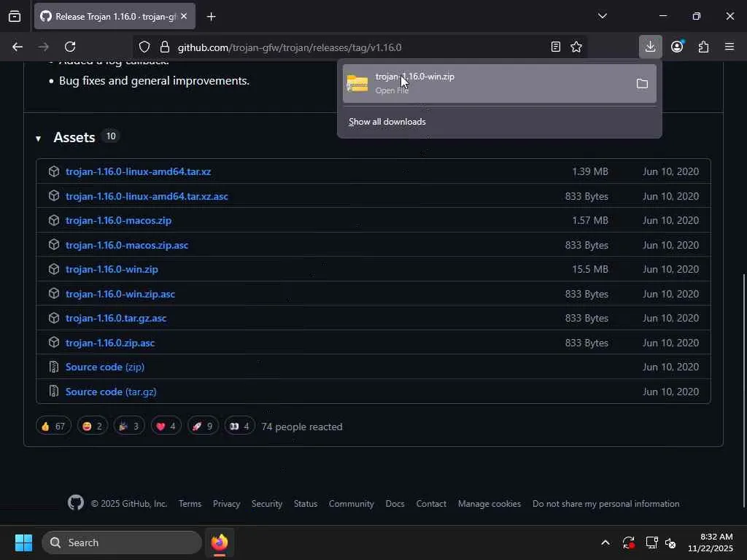Click the 15.5 MB size text
This screenshot has height=560, width=747.
point(589,269)
